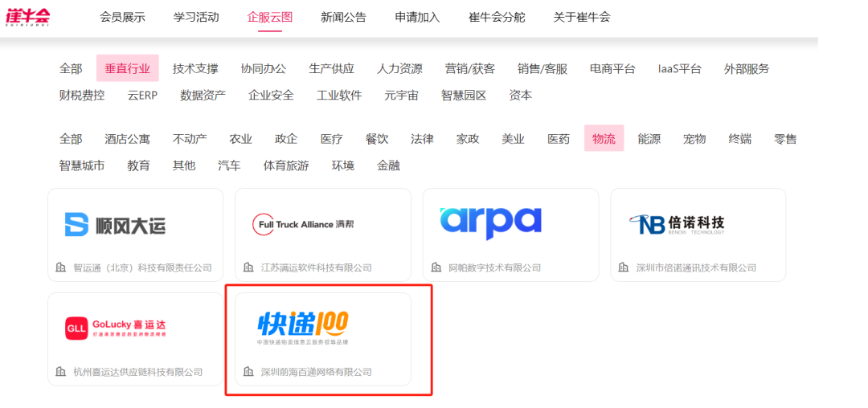Image resolution: width=868 pixels, height=408 pixels.
Task: Open 关于崔牛会 navigation item
Action: [x=582, y=17]
